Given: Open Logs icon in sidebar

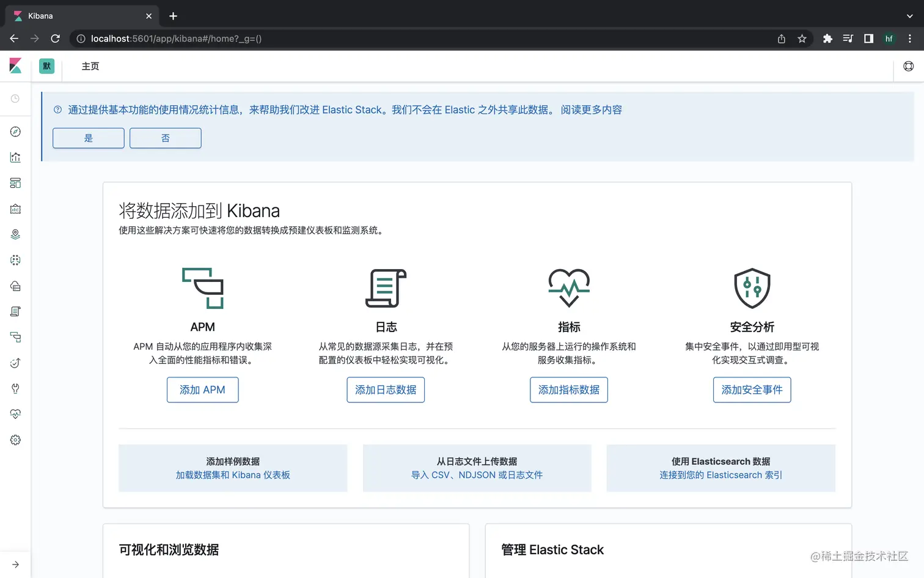Looking at the screenshot, I should 15,312.
